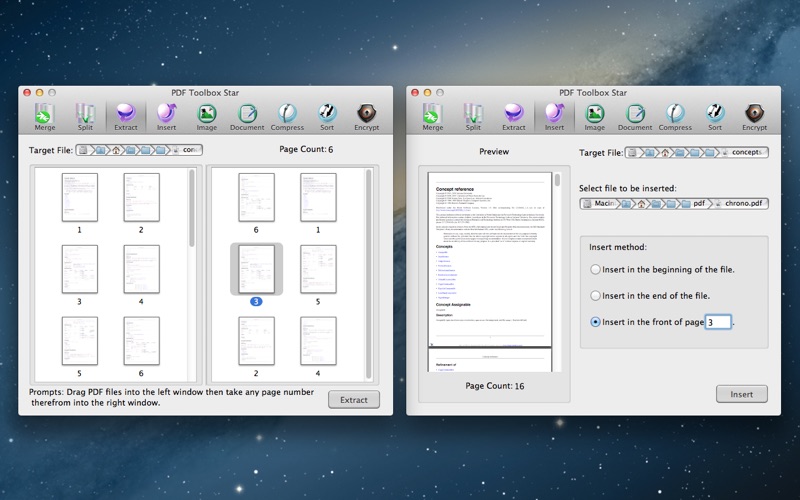Select Split tool in left window
The image size is (800, 500).
click(x=85, y=117)
